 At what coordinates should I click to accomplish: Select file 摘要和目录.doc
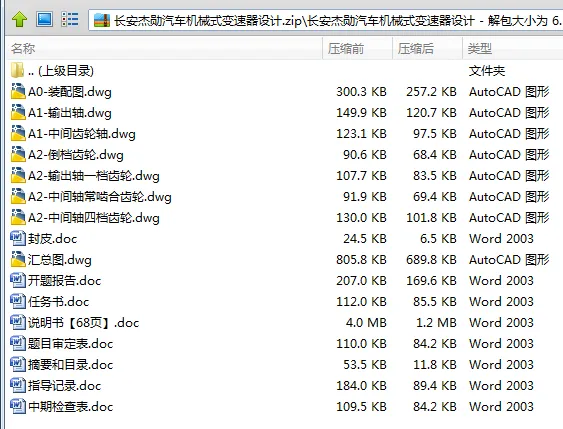click(70, 365)
